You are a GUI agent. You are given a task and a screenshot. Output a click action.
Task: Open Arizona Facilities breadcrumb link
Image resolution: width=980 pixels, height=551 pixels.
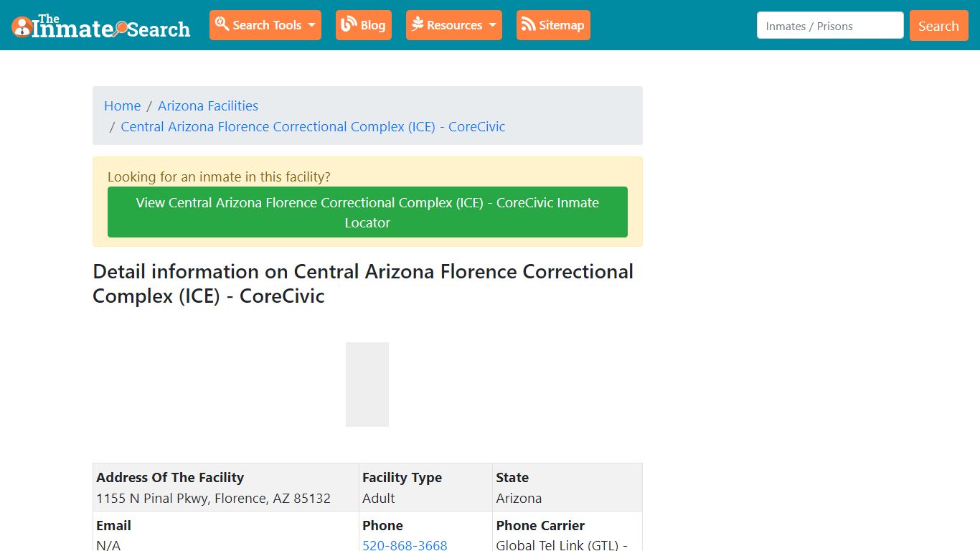[x=208, y=105]
